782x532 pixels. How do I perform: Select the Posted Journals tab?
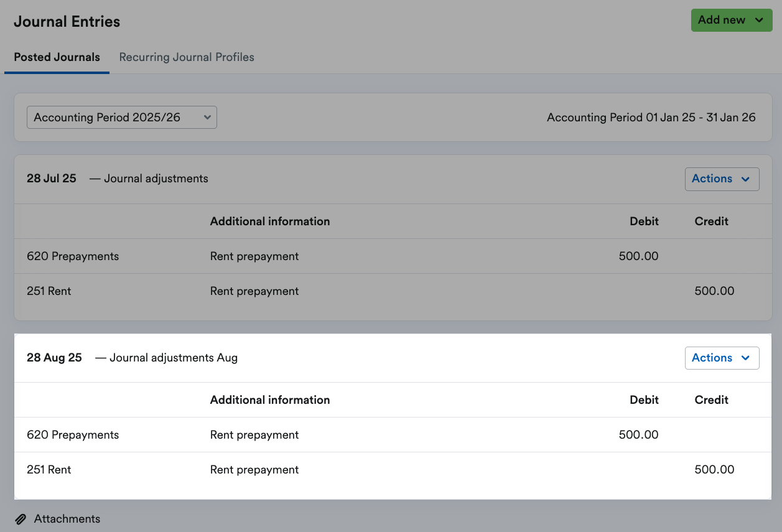[57, 57]
